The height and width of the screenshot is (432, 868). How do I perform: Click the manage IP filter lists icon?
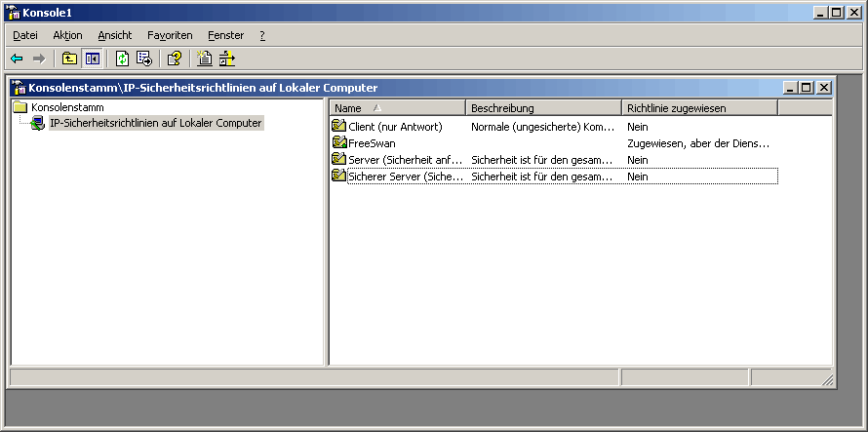click(227, 59)
